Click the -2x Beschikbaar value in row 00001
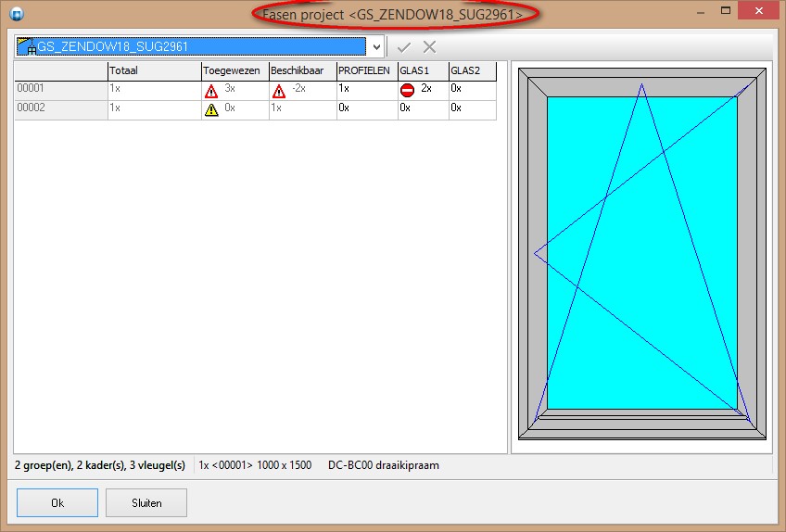 pos(298,88)
